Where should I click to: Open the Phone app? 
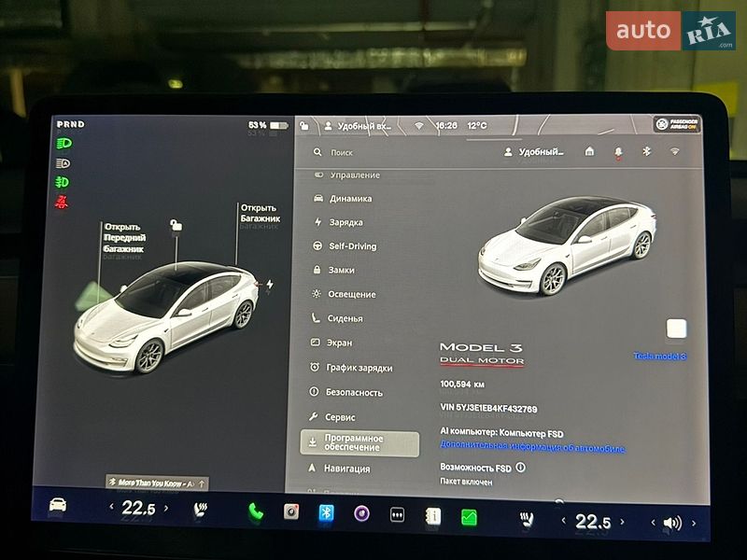(256, 511)
